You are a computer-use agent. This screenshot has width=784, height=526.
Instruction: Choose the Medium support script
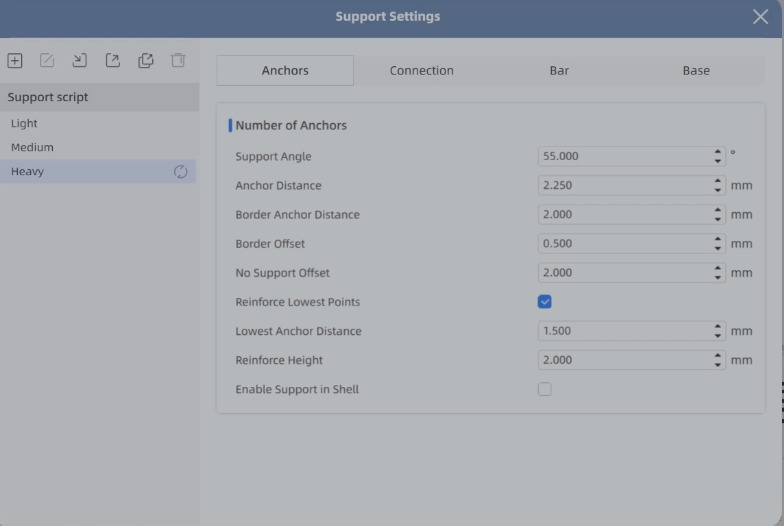(x=32, y=148)
